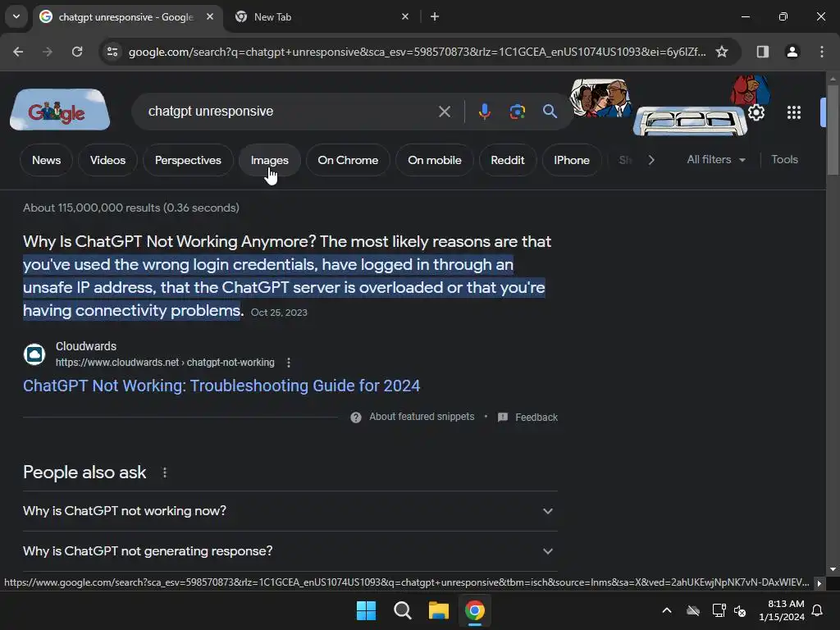840x630 pixels.
Task: Click About 115,000,000 results text
Action: pos(131,208)
